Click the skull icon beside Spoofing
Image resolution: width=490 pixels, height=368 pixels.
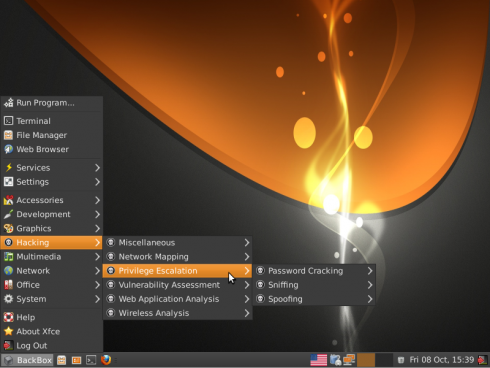260,299
